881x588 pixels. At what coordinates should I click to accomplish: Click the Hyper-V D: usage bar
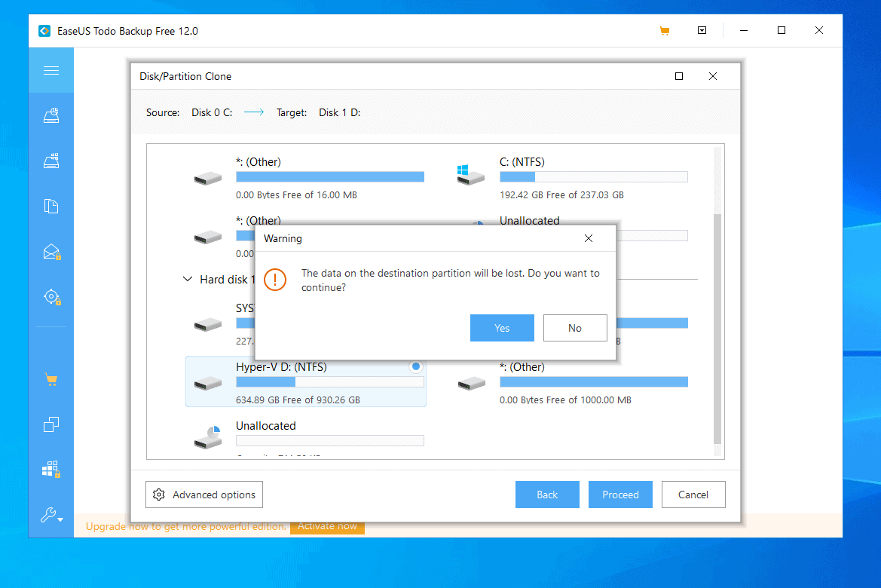(x=330, y=382)
